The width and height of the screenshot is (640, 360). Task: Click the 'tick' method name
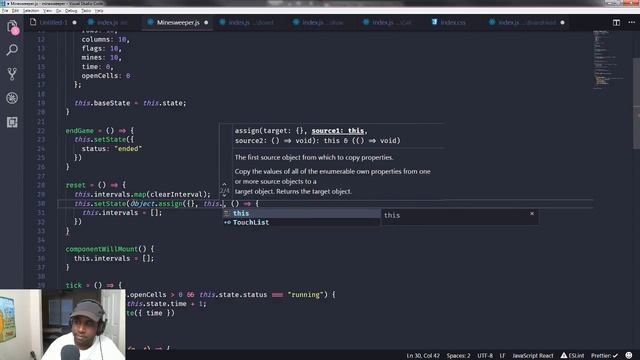coord(73,285)
